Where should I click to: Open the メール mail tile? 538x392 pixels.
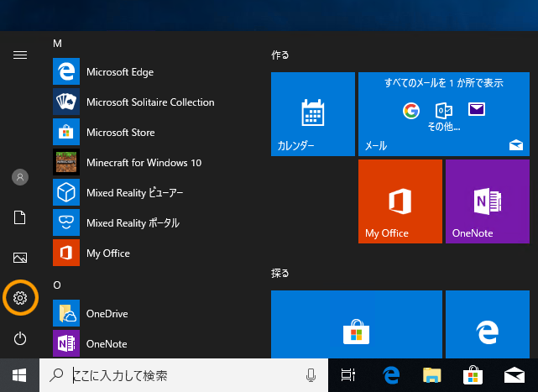pos(444,114)
